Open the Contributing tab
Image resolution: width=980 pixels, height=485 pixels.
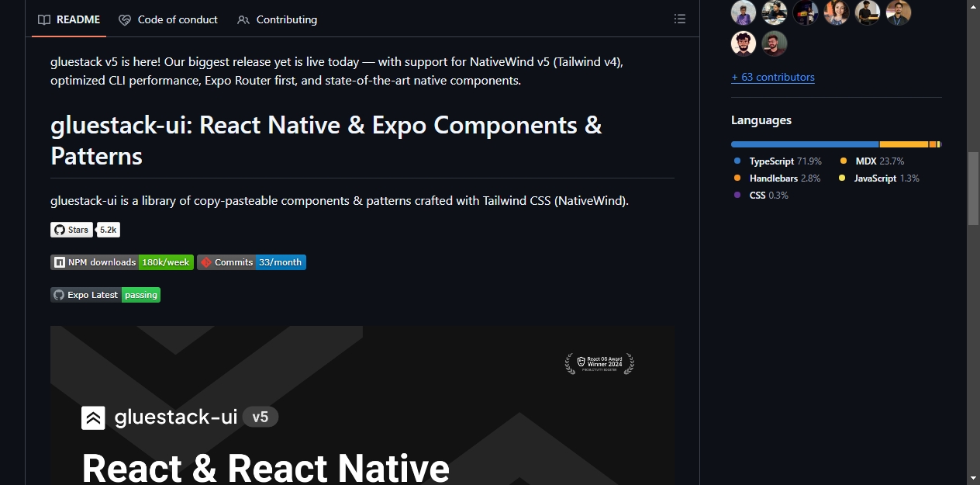[278, 19]
